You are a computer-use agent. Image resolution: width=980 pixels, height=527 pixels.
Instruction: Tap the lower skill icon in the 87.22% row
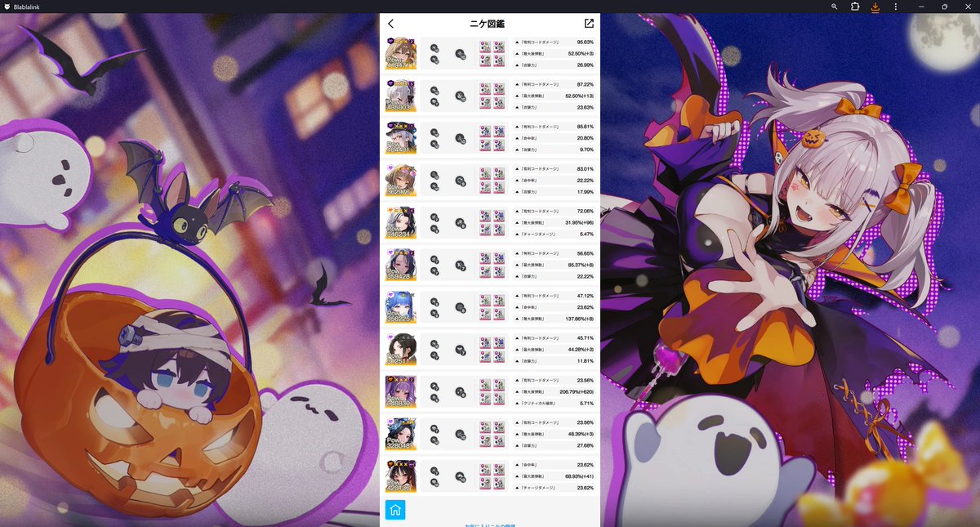click(434, 102)
